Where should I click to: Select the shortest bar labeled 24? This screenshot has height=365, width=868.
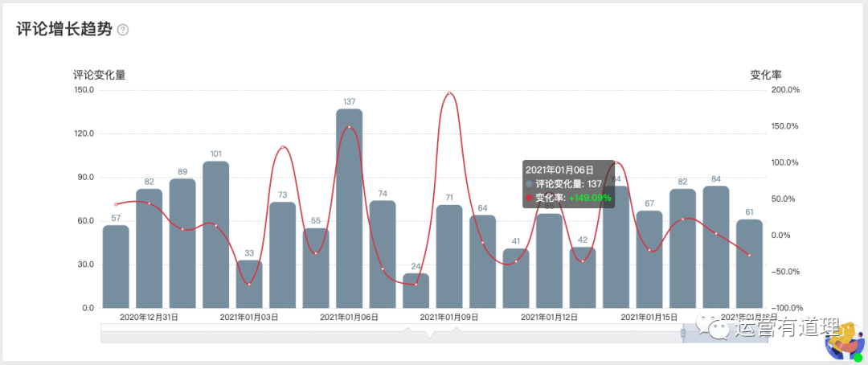[x=416, y=291]
